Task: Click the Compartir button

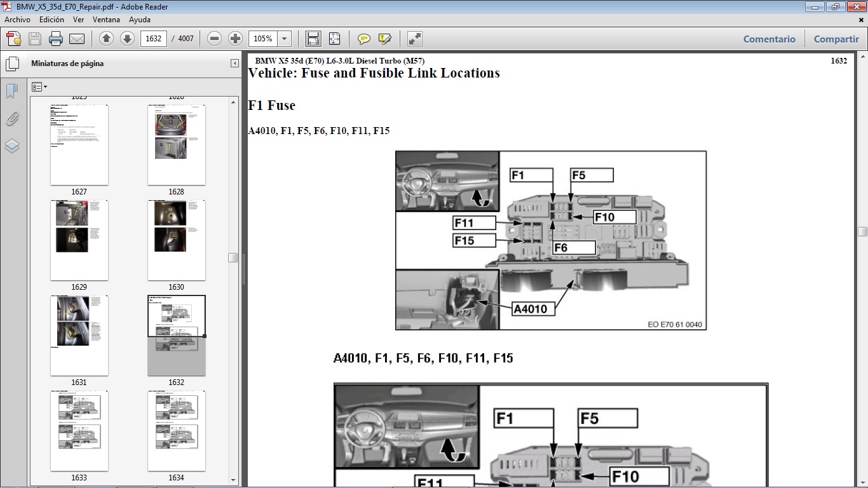Action: coord(836,39)
